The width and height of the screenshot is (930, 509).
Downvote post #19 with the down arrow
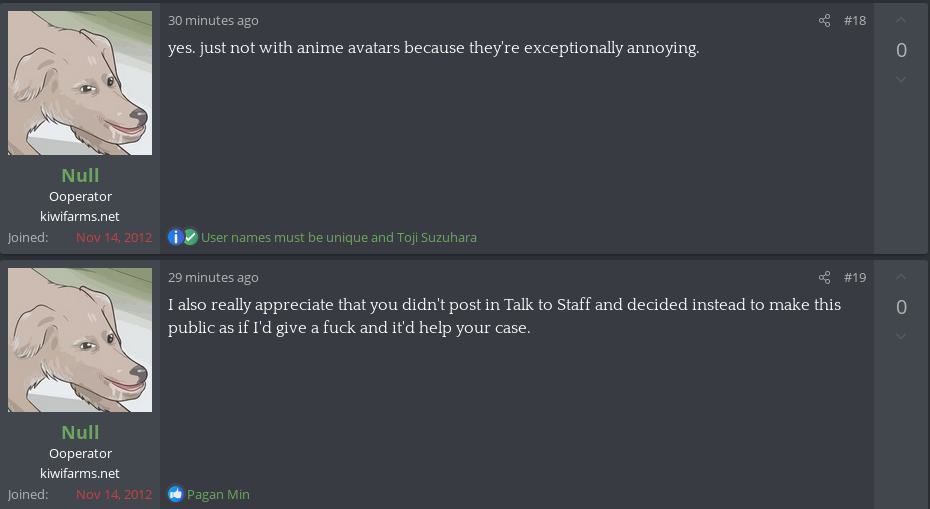tap(901, 337)
